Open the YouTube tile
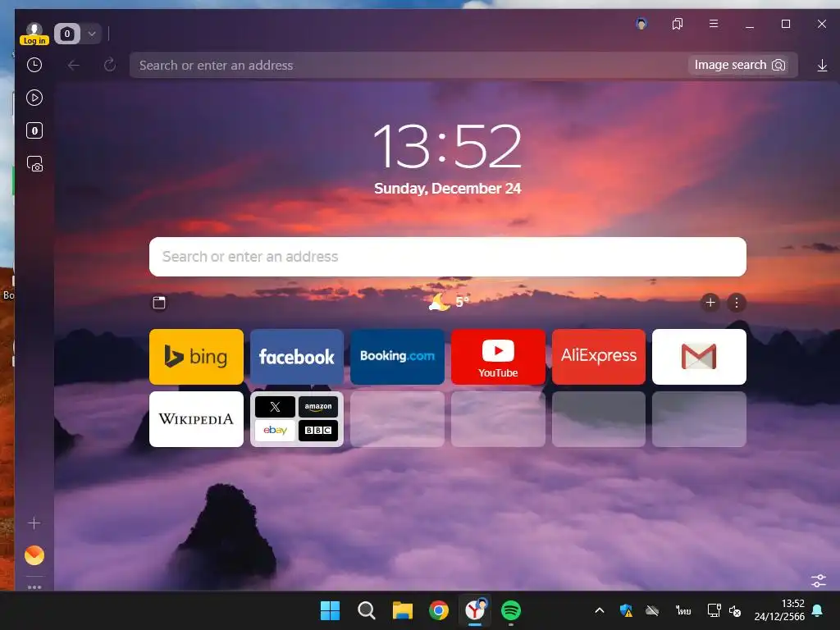This screenshot has width=840, height=630. (498, 357)
